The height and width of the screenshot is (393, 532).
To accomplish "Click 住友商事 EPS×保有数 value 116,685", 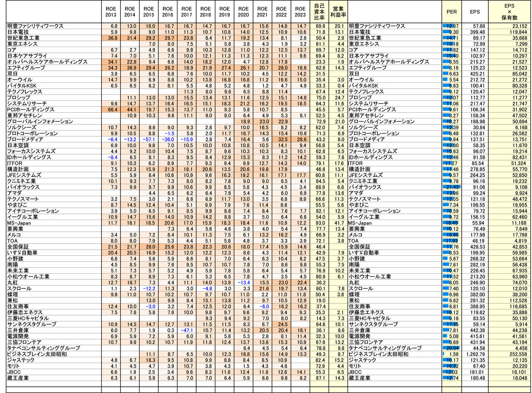I will pos(518,306).
